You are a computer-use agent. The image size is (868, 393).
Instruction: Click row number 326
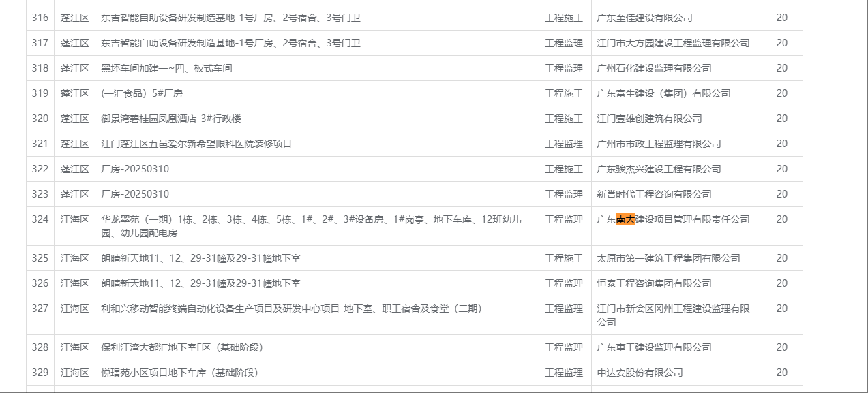click(x=40, y=283)
